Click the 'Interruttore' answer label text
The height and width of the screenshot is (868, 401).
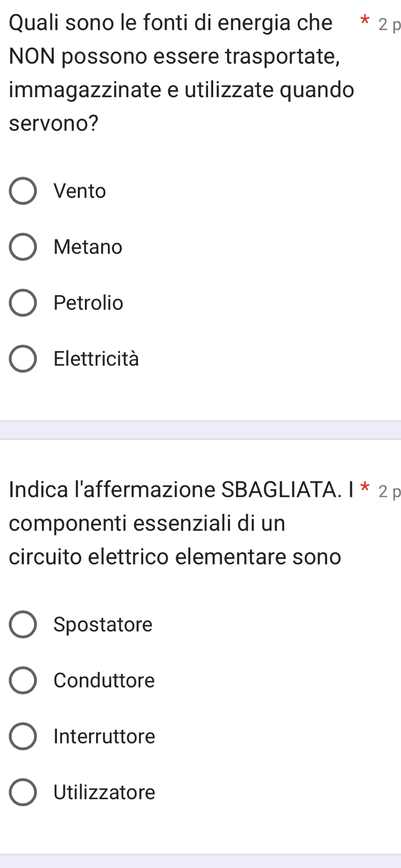click(105, 736)
